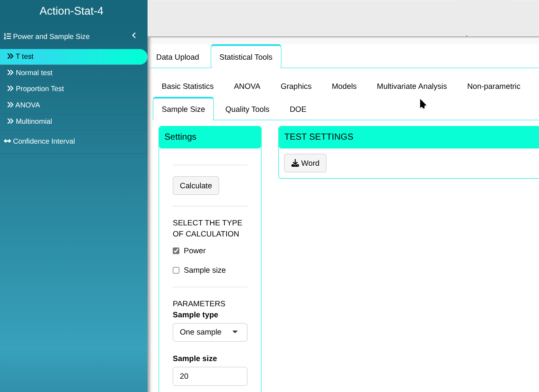Open the Sample type dropdown

click(x=210, y=332)
